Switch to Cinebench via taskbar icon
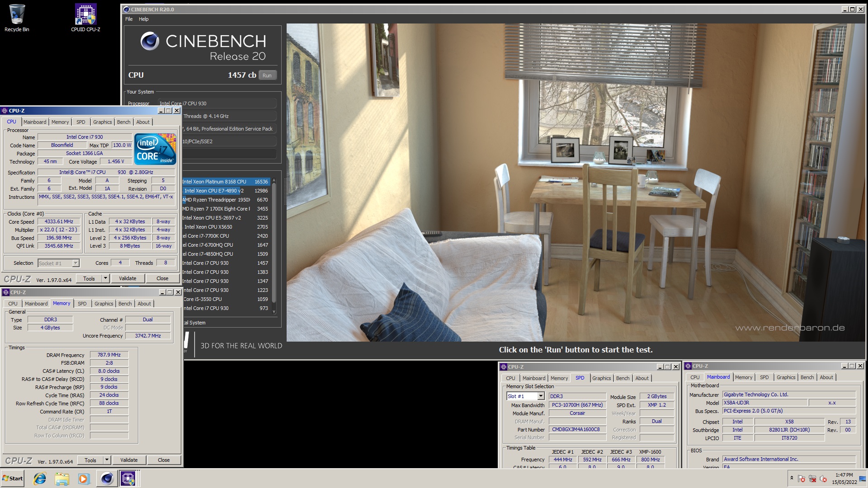 tap(107, 479)
